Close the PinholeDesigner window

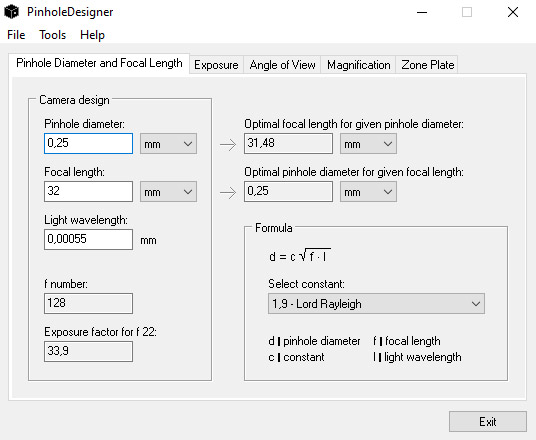point(513,12)
